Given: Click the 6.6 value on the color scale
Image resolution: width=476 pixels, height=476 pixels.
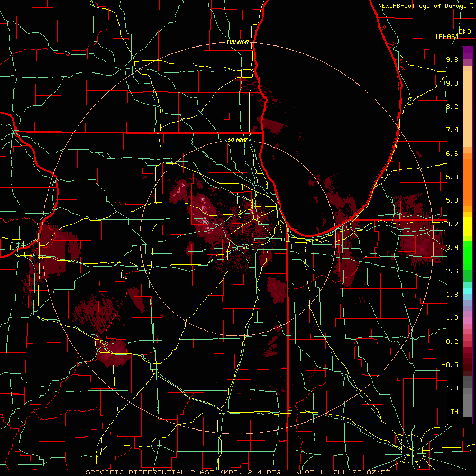Looking at the screenshot, I should coord(452,153).
